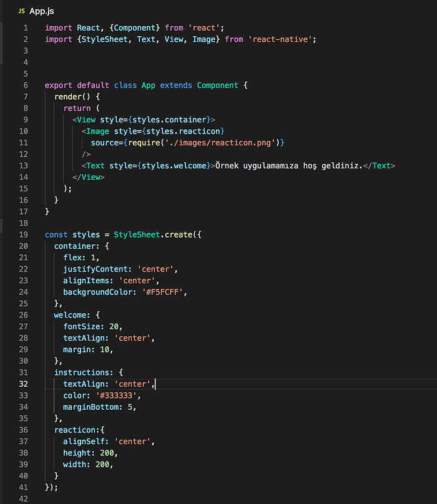Click the '#F5FCFF' color string

162,292
